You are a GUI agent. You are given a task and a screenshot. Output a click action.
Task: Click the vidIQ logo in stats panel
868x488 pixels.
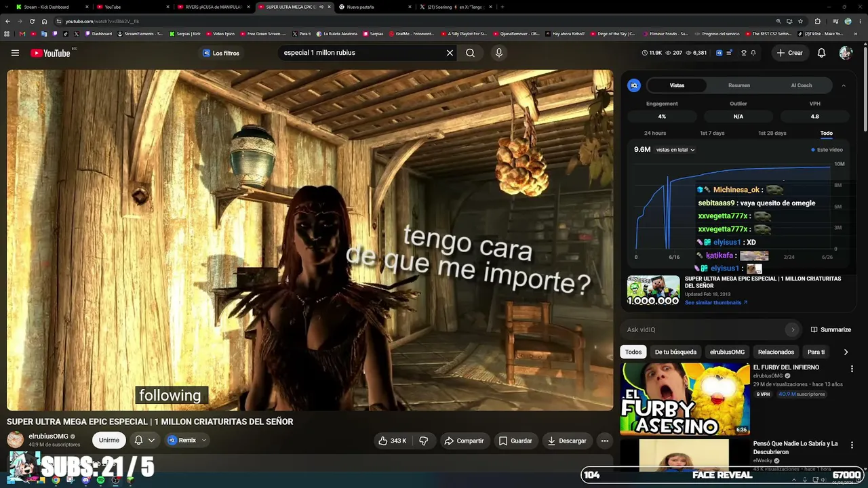tap(634, 85)
